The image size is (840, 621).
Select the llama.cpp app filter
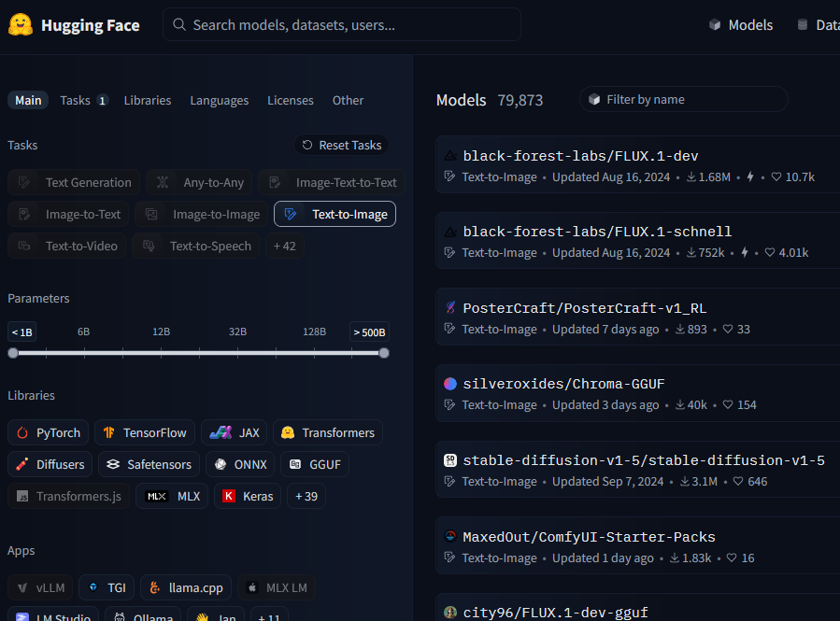click(185, 587)
